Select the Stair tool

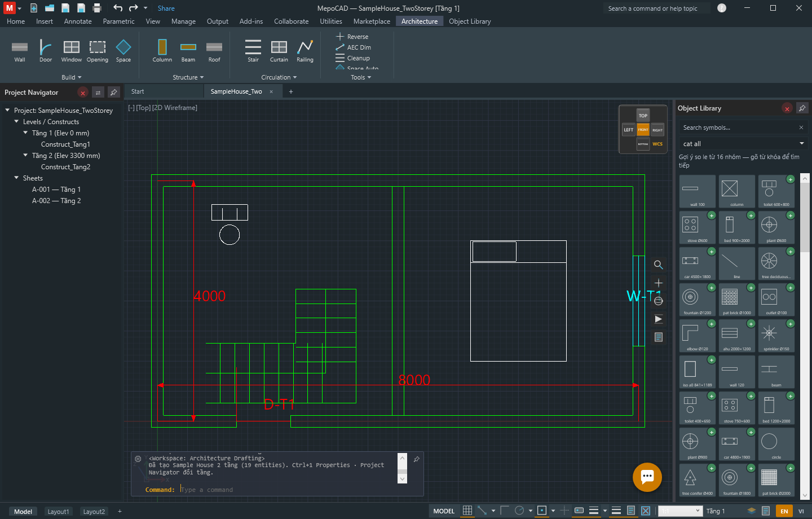click(x=253, y=51)
